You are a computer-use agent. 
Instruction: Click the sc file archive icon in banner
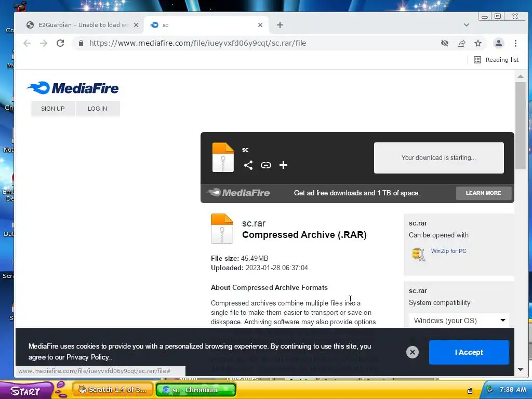(223, 157)
